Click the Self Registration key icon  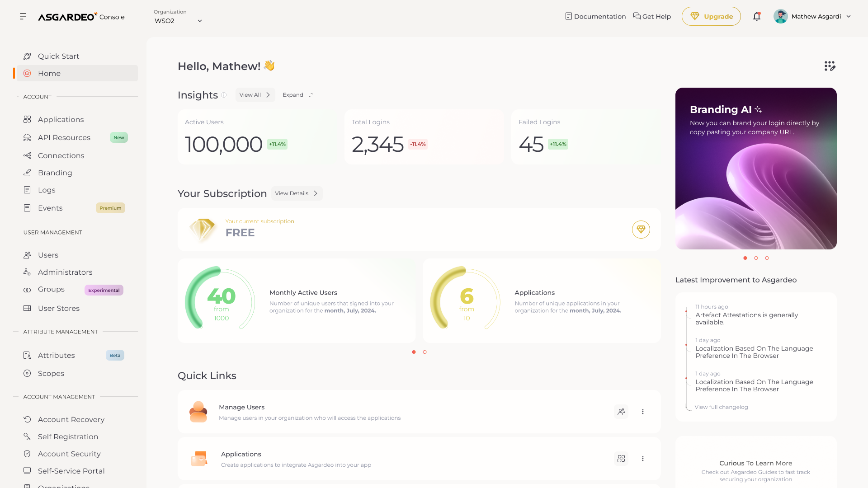coord(27,437)
